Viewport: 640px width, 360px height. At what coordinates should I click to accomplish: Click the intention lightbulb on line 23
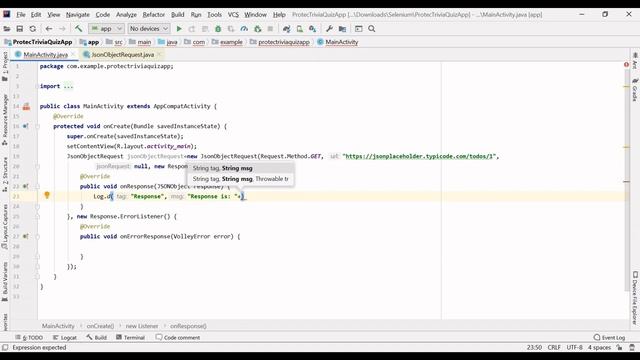47,196
